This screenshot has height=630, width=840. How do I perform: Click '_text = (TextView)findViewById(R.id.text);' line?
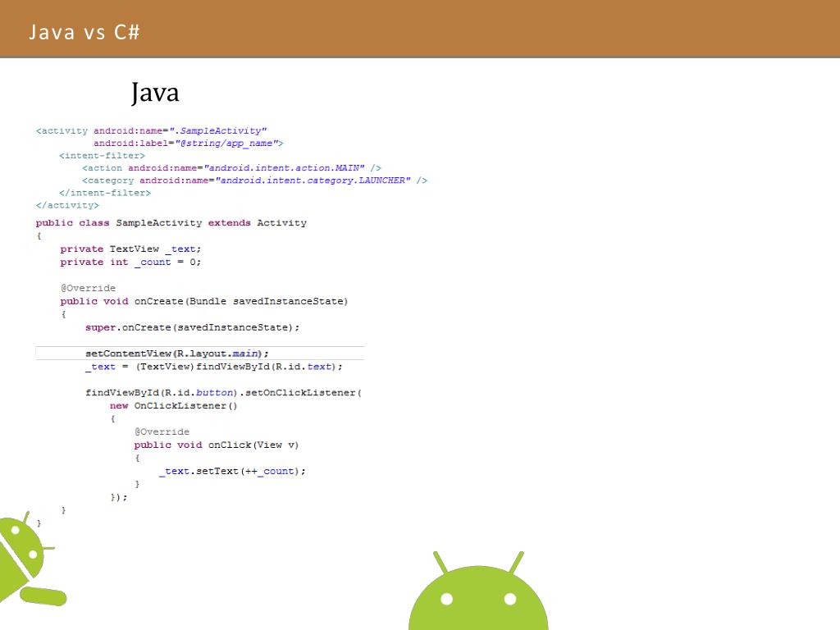point(214,367)
